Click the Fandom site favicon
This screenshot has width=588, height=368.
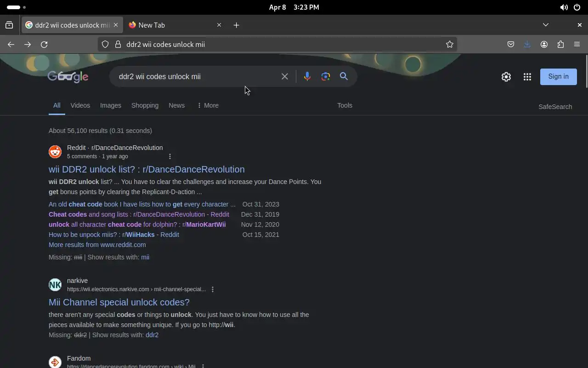[x=55, y=362]
